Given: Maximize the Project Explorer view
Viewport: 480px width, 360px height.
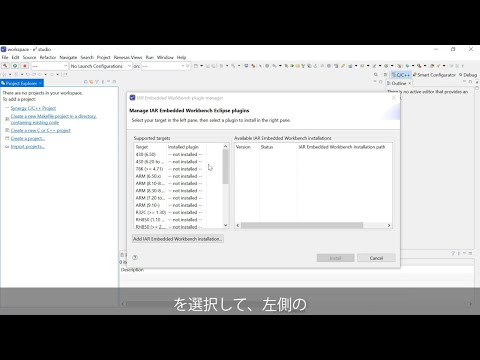Looking at the screenshot, I should click(114, 82).
